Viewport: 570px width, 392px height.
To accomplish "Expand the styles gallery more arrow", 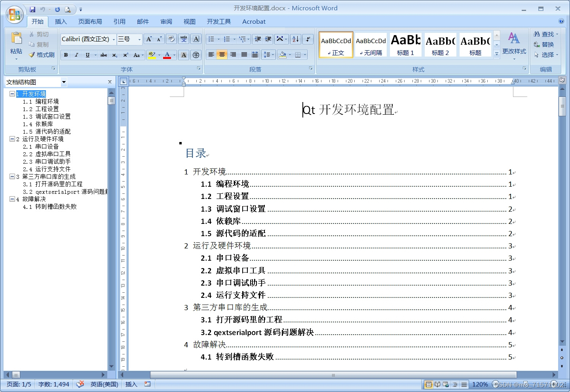I will (x=497, y=54).
